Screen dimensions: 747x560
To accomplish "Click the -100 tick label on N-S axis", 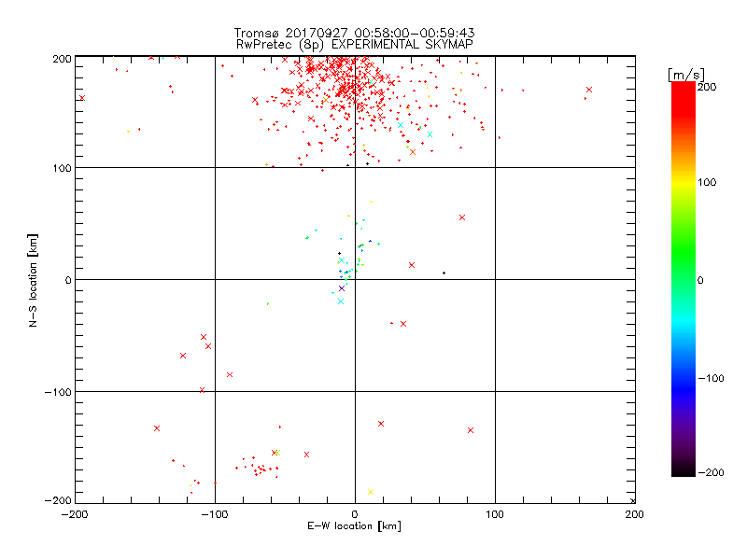I will tap(58, 392).
